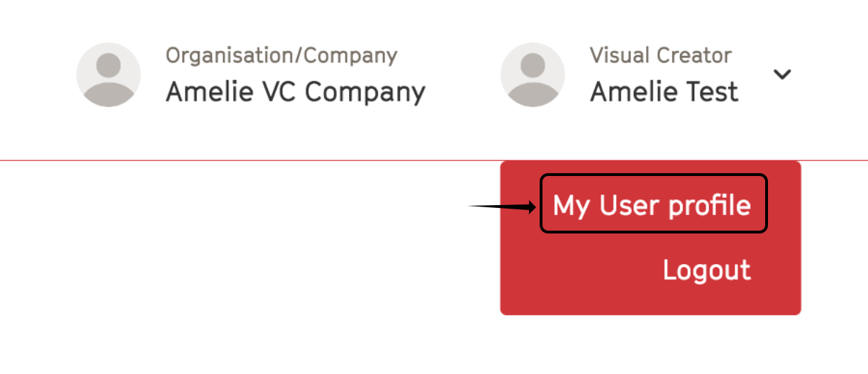
Task: Click the down-arrow icon in the header
Action: click(x=782, y=75)
